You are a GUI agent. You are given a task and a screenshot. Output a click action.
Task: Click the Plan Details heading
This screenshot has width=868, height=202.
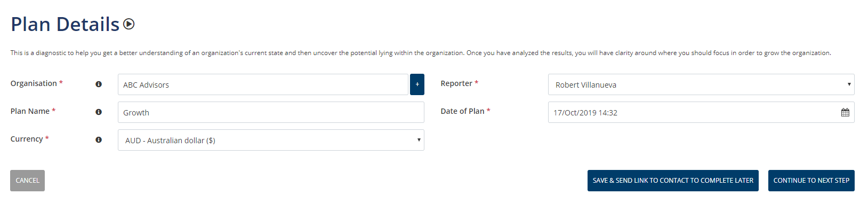click(65, 25)
